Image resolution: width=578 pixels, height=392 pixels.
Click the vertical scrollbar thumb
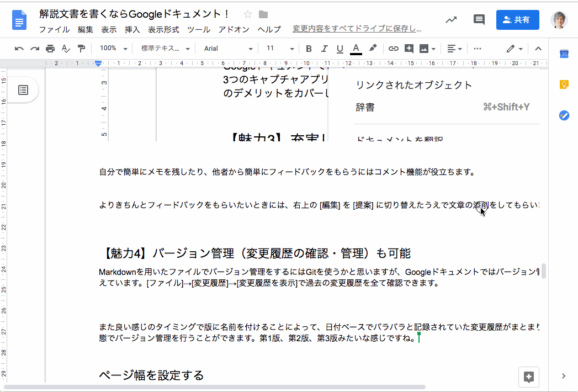(x=543, y=271)
